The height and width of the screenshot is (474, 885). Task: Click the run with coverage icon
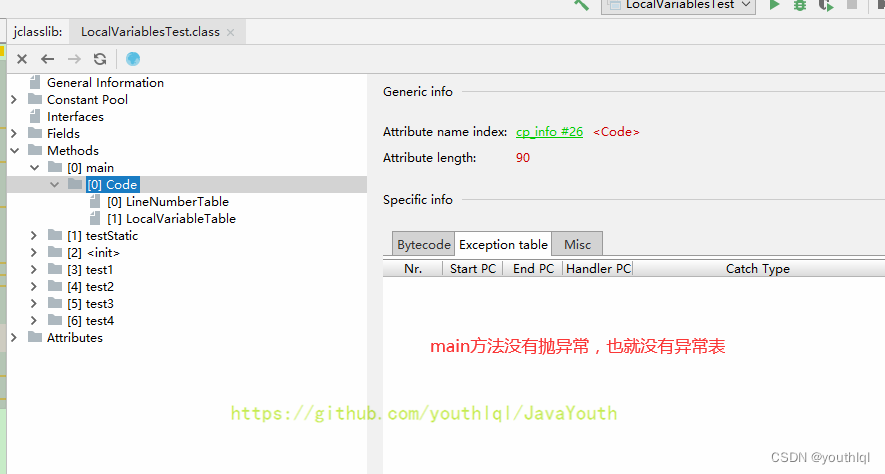click(826, 5)
